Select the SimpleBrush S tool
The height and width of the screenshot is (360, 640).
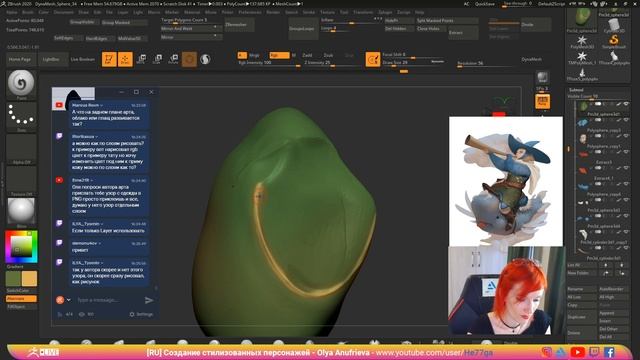(614, 41)
